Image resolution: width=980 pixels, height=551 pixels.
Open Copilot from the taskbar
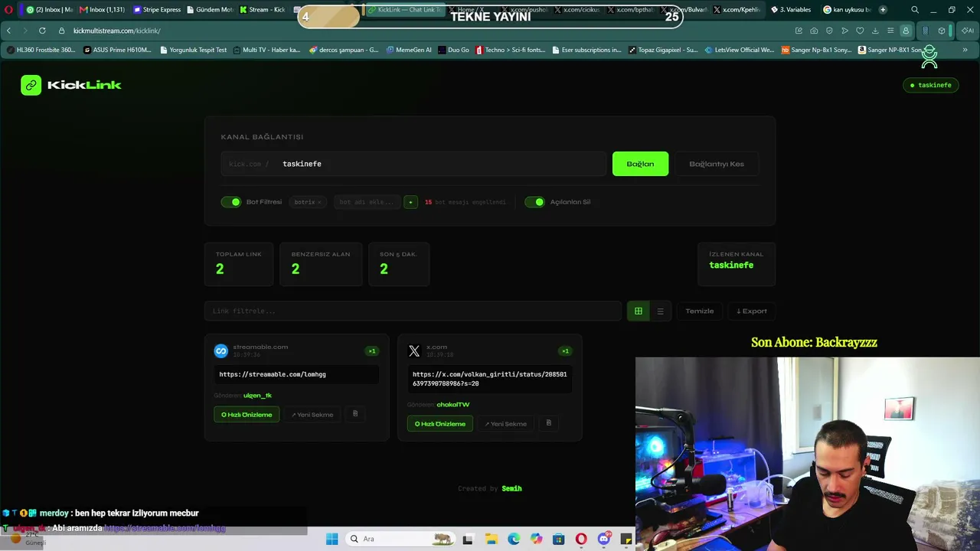(x=536, y=539)
